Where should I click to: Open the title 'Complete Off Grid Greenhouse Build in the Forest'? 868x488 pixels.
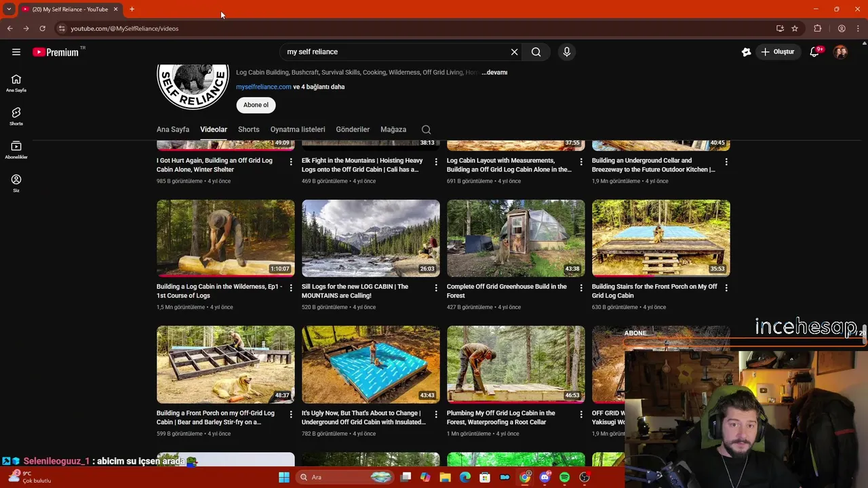coord(507,291)
